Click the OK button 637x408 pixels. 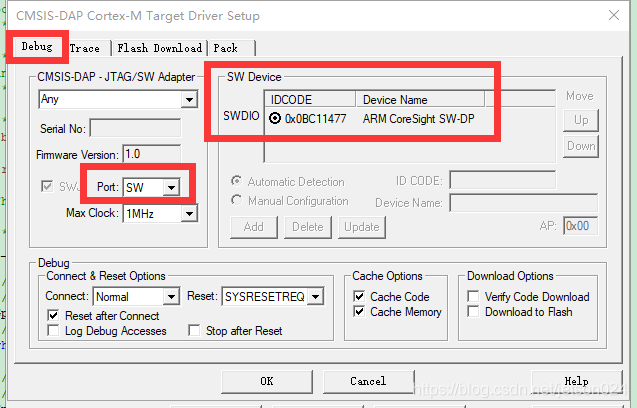coord(267,381)
